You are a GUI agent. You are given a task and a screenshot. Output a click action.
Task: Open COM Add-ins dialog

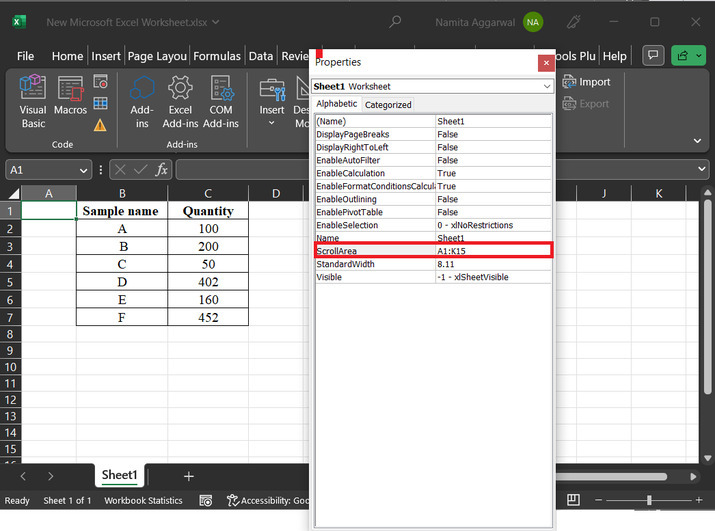tap(221, 101)
